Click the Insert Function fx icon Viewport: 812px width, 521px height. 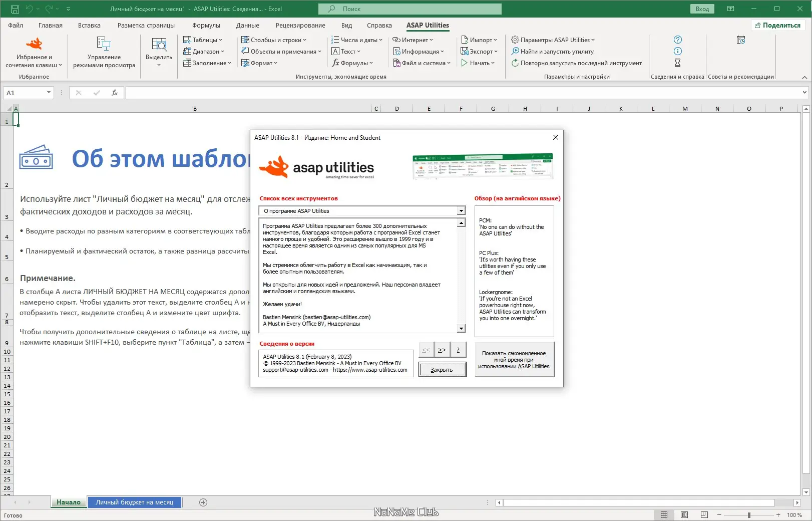[x=115, y=93]
